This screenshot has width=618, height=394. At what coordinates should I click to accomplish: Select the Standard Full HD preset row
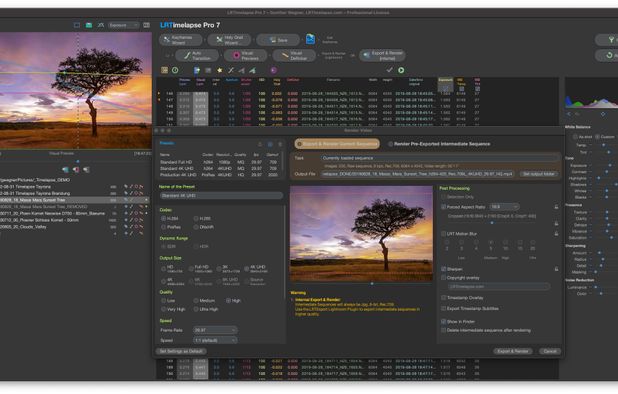pos(219,162)
